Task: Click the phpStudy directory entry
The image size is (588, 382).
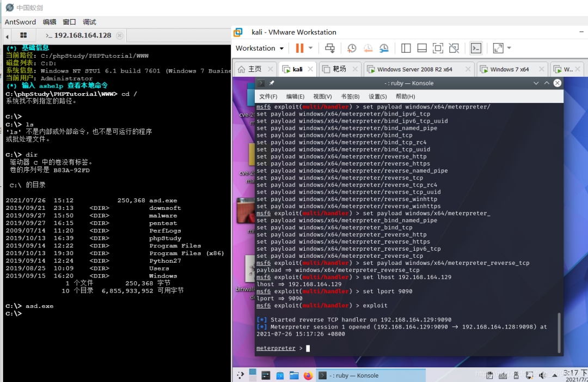Action: (x=165, y=238)
